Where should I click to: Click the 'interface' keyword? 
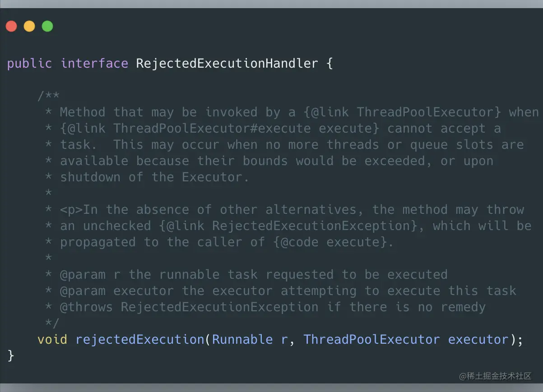(94, 64)
